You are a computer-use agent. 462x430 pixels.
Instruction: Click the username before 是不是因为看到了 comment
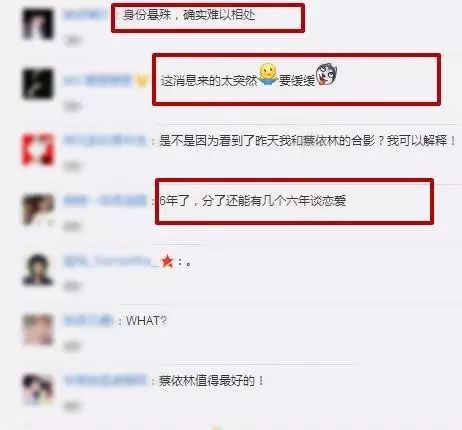click(105, 140)
